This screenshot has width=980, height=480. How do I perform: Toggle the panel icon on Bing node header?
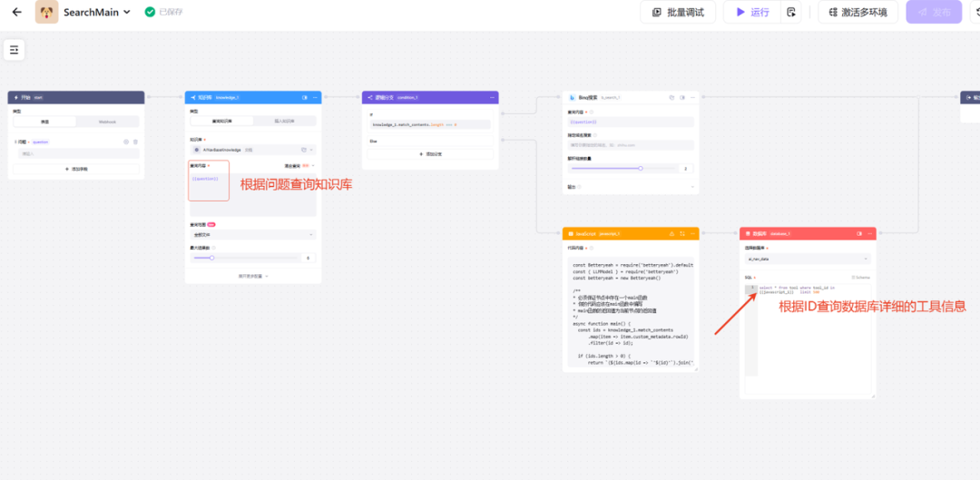[681, 97]
